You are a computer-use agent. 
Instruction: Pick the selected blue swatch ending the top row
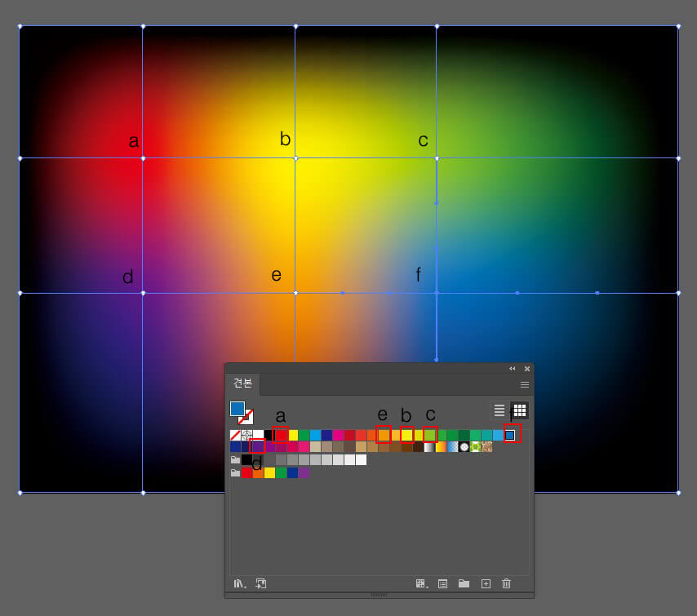[510, 435]
